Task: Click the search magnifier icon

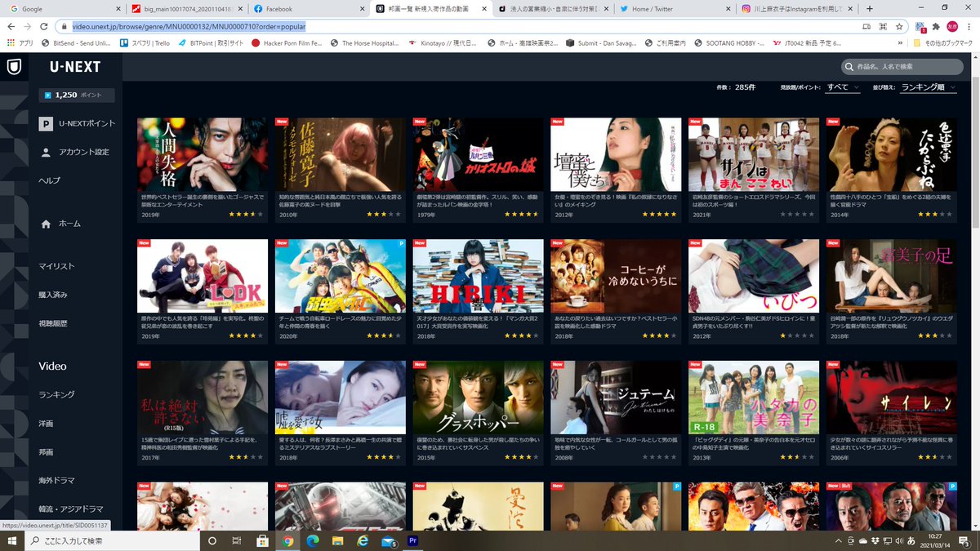Action: (850, 66)
